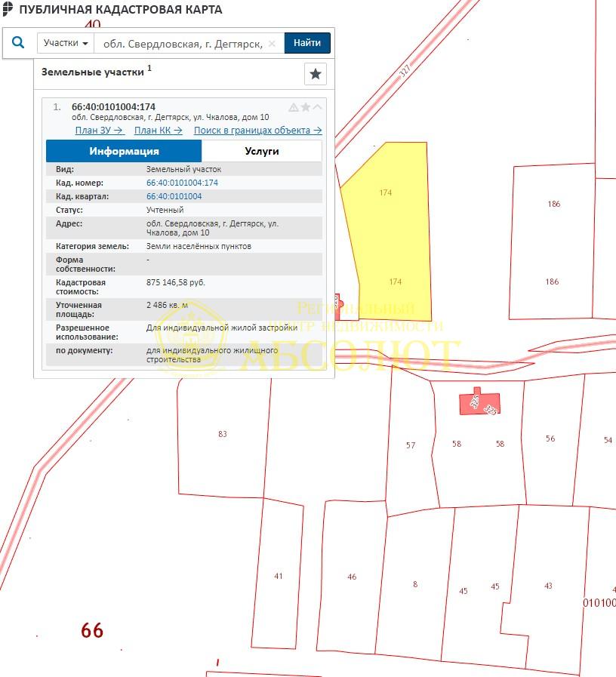Click the magnifying glass search icon
Viewport: 616px width, 677px height.
coord(18,43)
